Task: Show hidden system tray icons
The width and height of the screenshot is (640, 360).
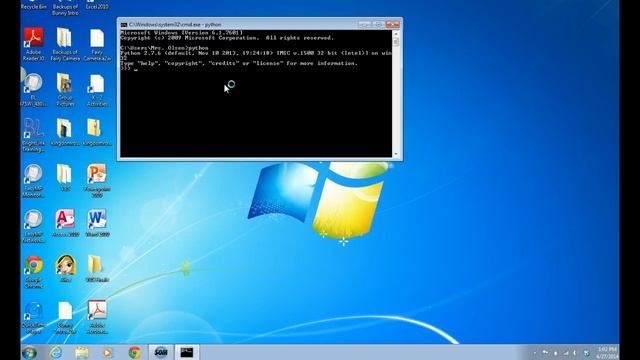Action: point(535,353)
